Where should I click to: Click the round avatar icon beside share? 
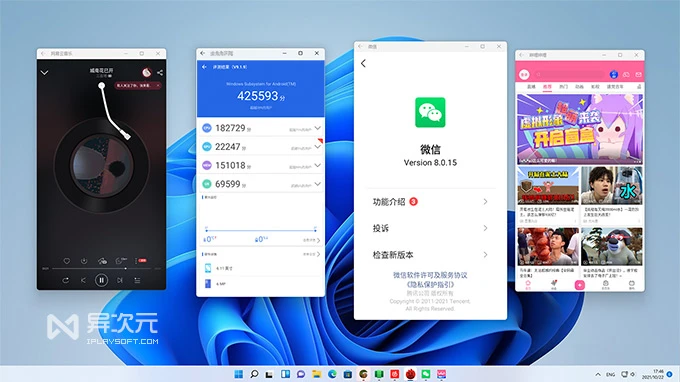point(147,72)
